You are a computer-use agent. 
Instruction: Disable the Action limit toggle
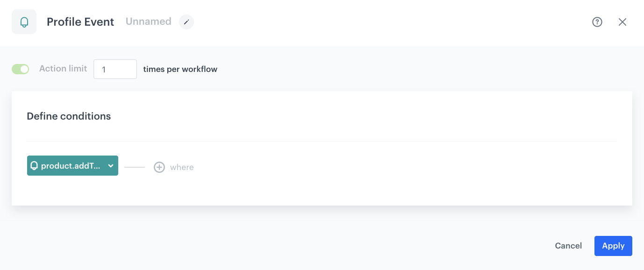click(21, 69)
